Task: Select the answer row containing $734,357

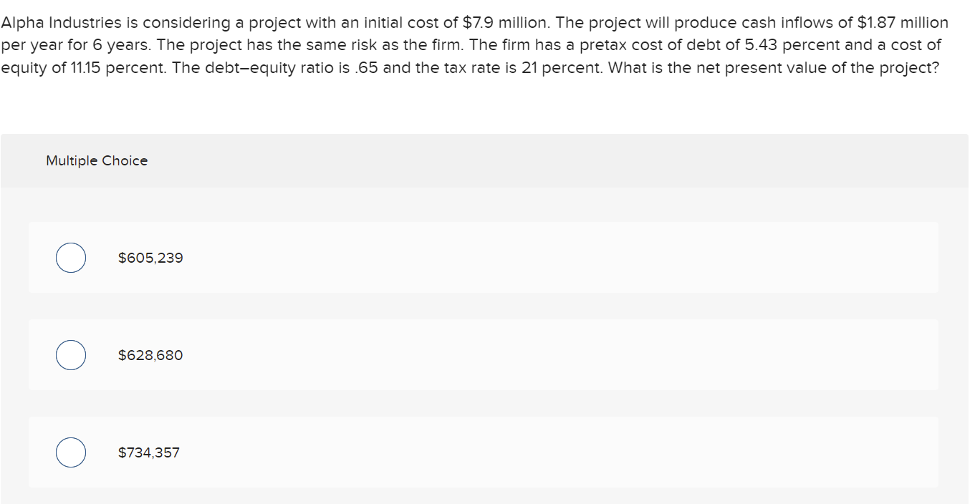Action: (x=484, y=452)
